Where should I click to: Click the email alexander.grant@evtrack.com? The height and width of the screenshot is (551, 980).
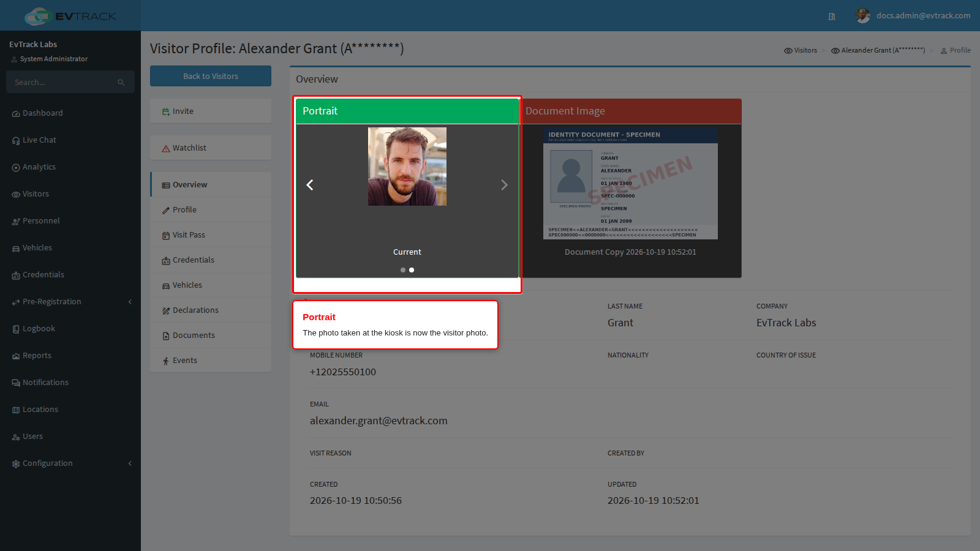pyautogui.click(x=379, y=421)
